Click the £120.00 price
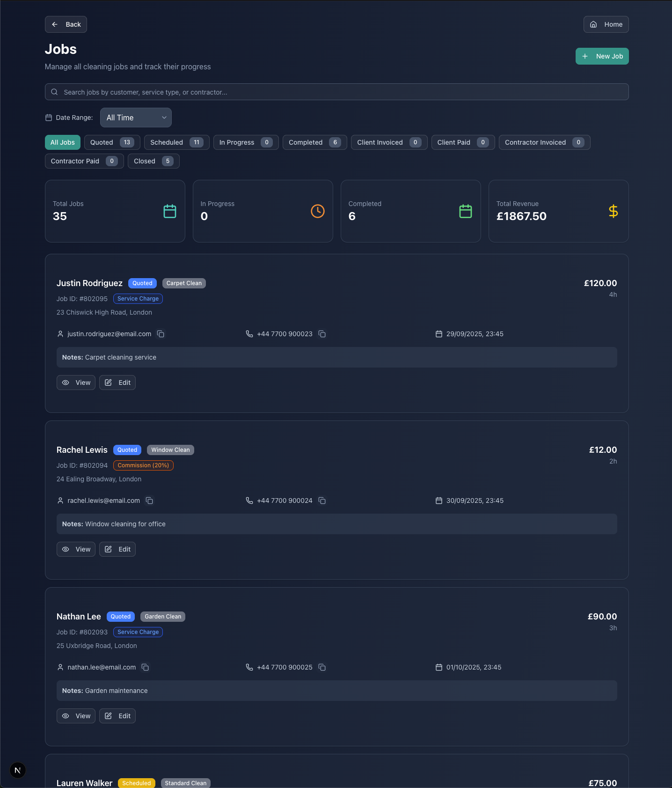672x788 pixels. coord(600,283)
